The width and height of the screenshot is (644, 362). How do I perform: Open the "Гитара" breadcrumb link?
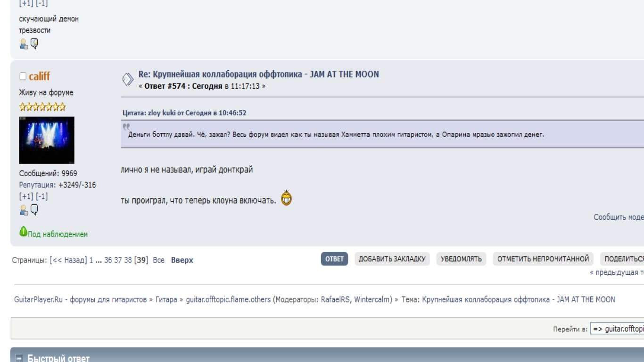pyautogui.click(x=166, y=300)
